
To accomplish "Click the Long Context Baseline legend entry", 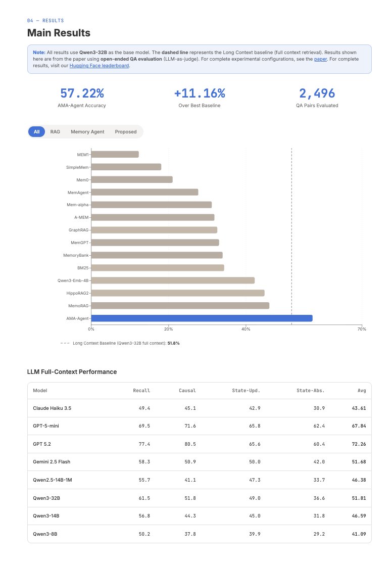I will click(x=120, y=343).
